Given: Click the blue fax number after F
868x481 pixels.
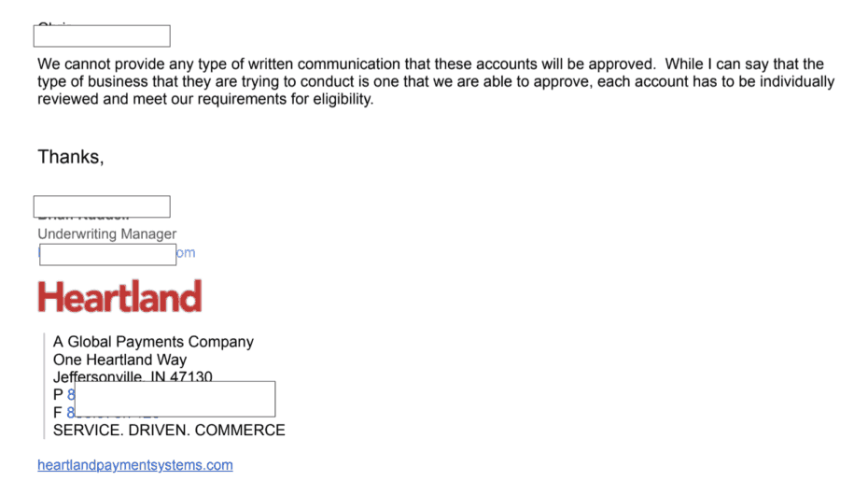Looking at the screenshot, I should point(70,413).
